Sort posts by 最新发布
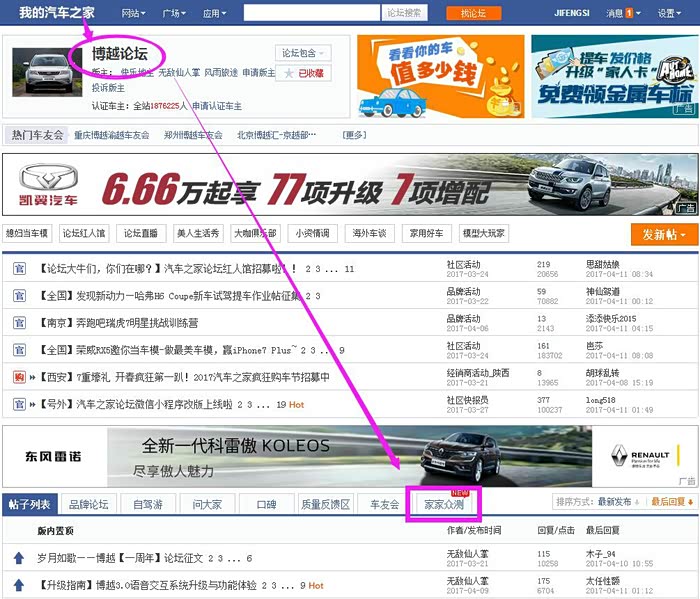This screenshot has height=599, width=700. [x=618, y=502]
